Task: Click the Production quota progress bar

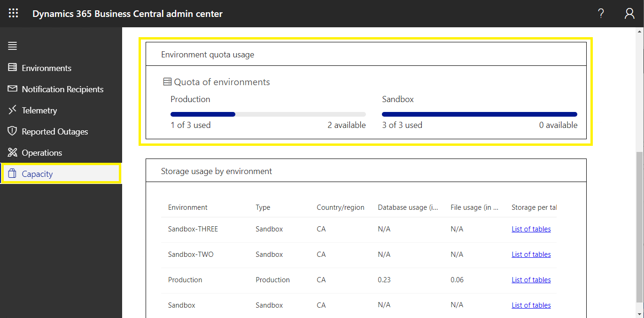Action: click(x=268, y=114)
